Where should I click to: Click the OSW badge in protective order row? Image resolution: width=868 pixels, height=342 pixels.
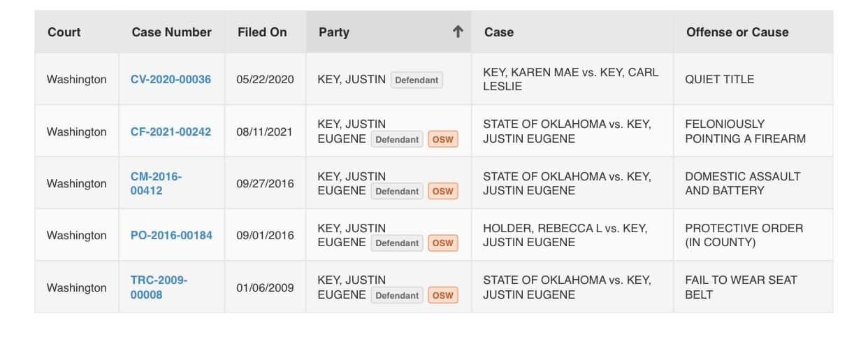tap(442, 243)
